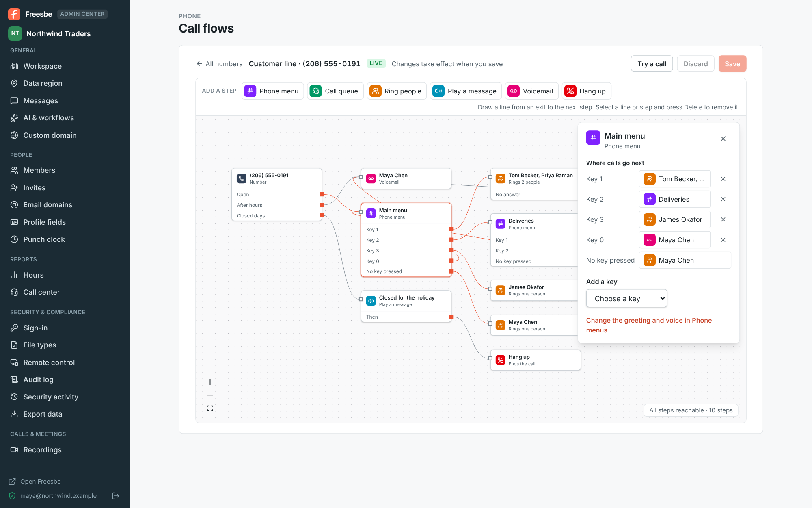Image resolution: width=812 pixels, height=508 pixels.
Task: Discard the call flow changes
Action: pyautogui.click(x=695, y=64)
